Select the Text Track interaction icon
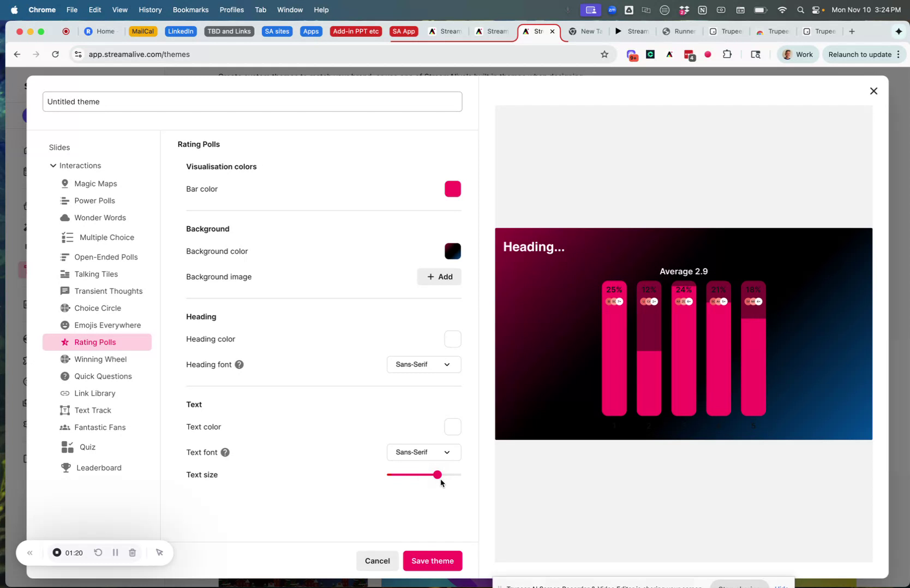910x588 pixels. pos(65,410)
